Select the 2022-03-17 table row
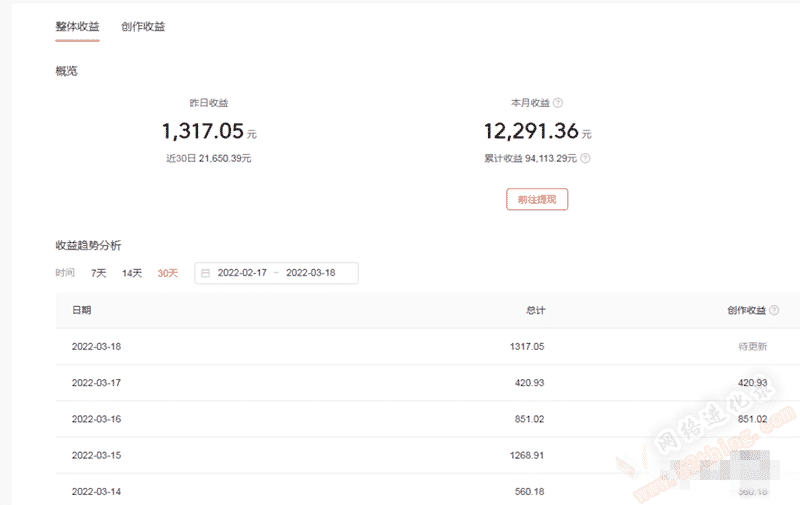The width and height of the screenshot is (800, 505). (428, 383)
